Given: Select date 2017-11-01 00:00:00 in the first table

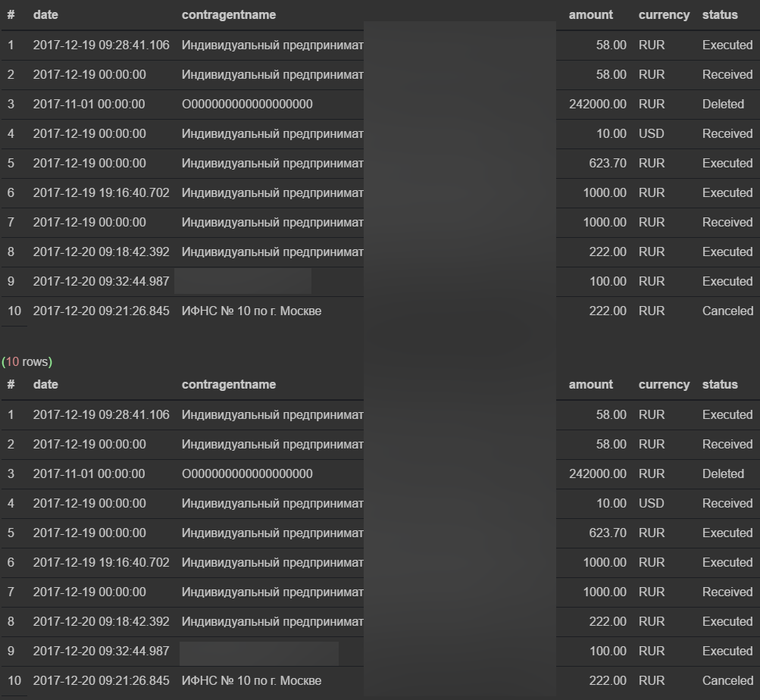Looking at the screenshot, I should point(89,105).
